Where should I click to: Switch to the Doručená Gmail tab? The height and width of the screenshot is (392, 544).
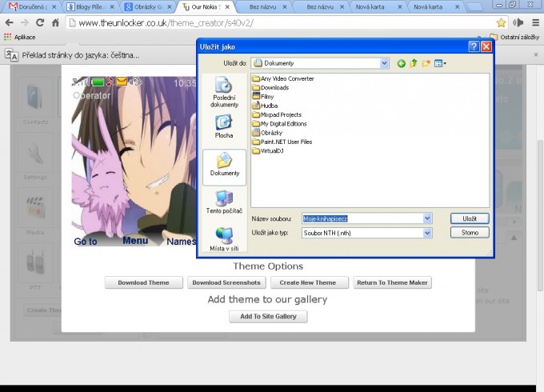coord(31,6)
